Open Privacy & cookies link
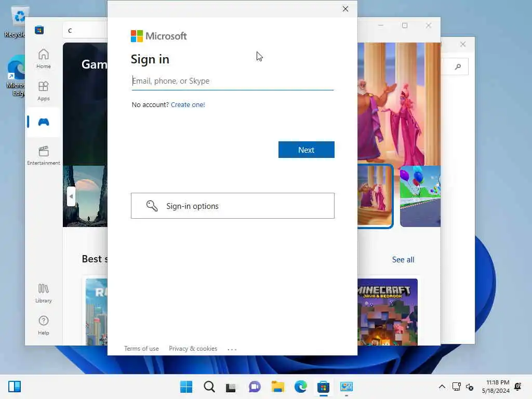 click(193, 349)
